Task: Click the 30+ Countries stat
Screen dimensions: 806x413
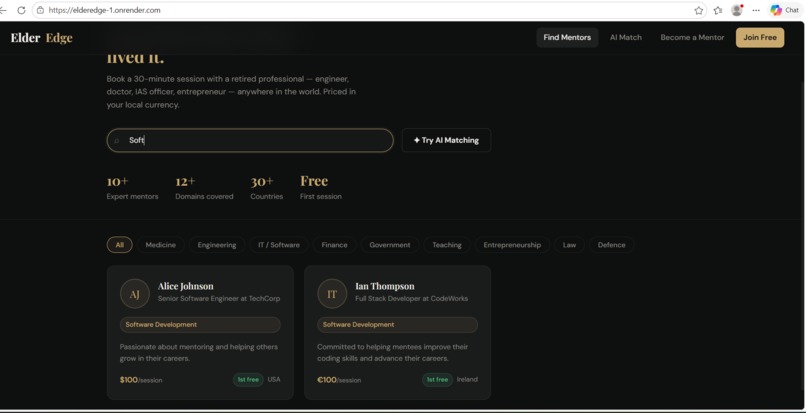Action: pos(266,188)
